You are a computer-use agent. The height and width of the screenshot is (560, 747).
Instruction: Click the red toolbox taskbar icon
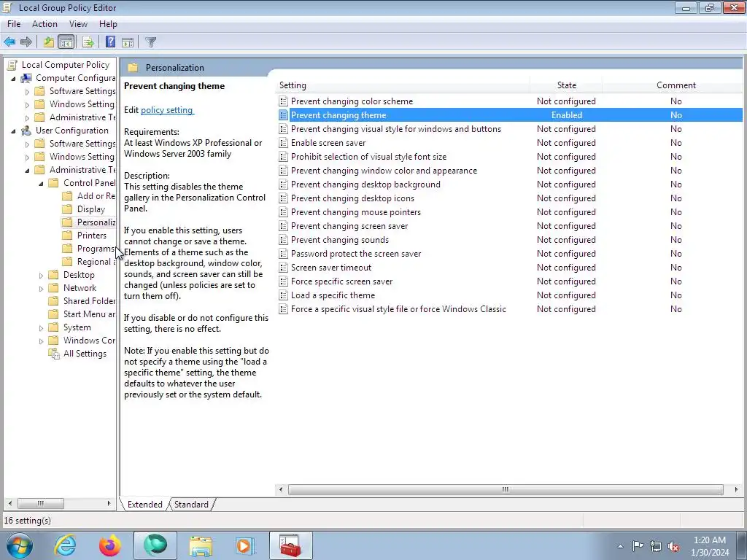click(x=290, y=545)
